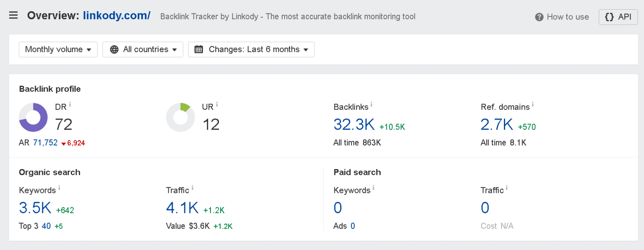Viewport: 644px width, 250px height.
Task: Click the red AR decrease arrow icon
Action: 63,144
